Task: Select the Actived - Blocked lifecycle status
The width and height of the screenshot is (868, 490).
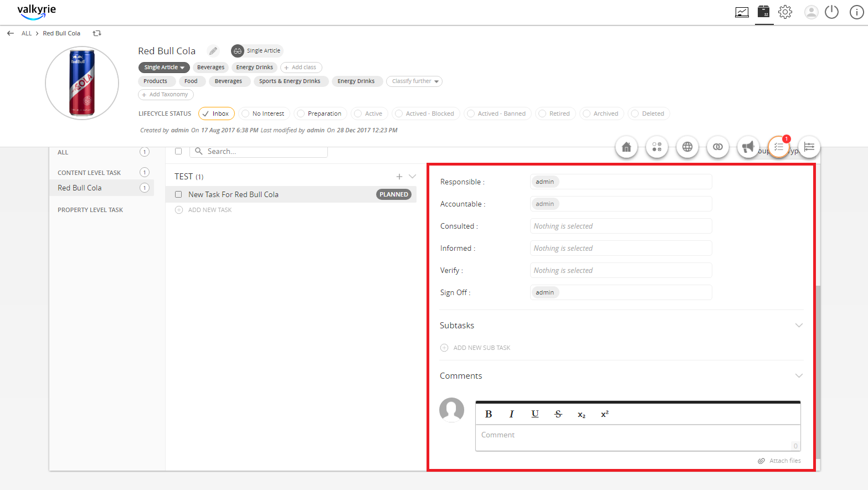Action: (426, 114)
